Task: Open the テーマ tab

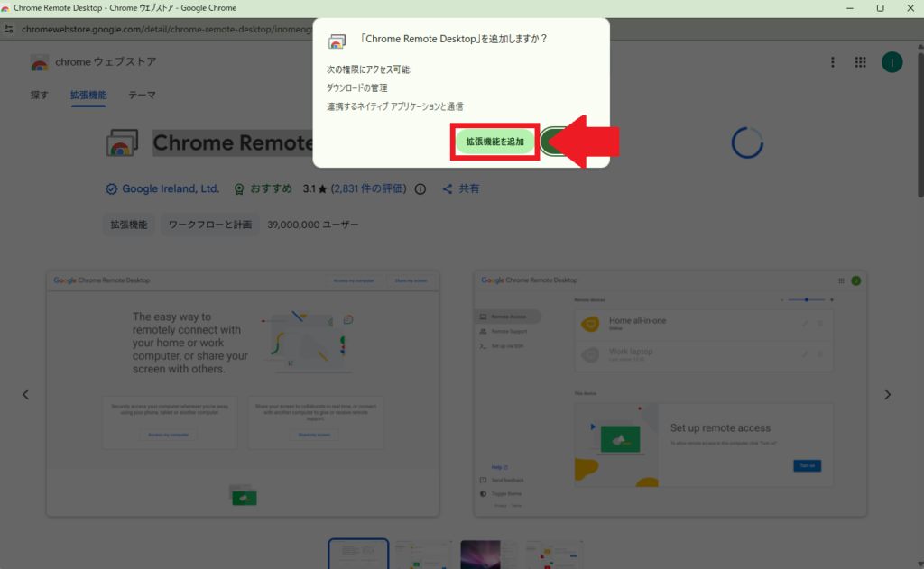Action: 142,95
